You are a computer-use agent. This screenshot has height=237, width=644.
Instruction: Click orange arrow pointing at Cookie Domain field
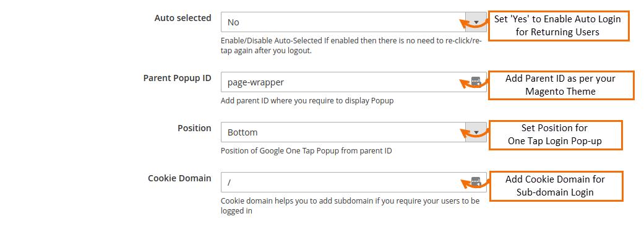pyautogui.click(x=473, y=183)
